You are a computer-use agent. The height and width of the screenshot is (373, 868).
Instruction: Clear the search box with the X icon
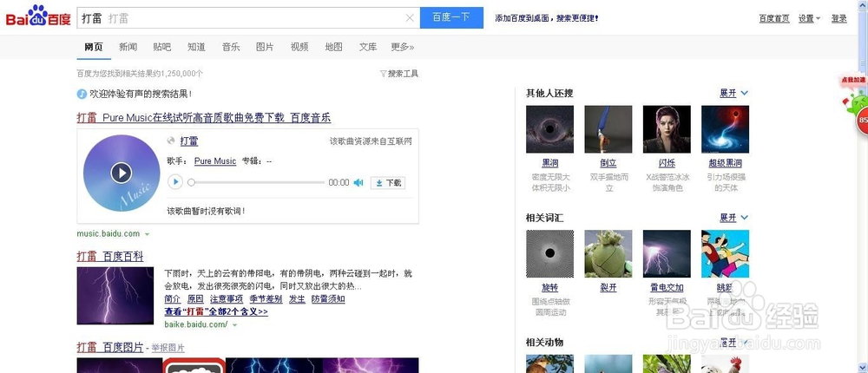click(x=410, y=17)
